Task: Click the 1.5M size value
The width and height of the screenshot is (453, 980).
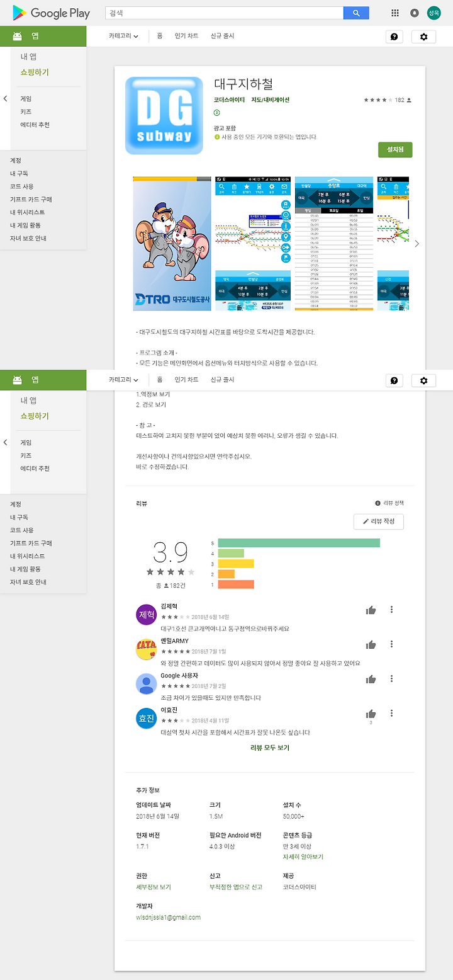Action: (x=215, y=816)
